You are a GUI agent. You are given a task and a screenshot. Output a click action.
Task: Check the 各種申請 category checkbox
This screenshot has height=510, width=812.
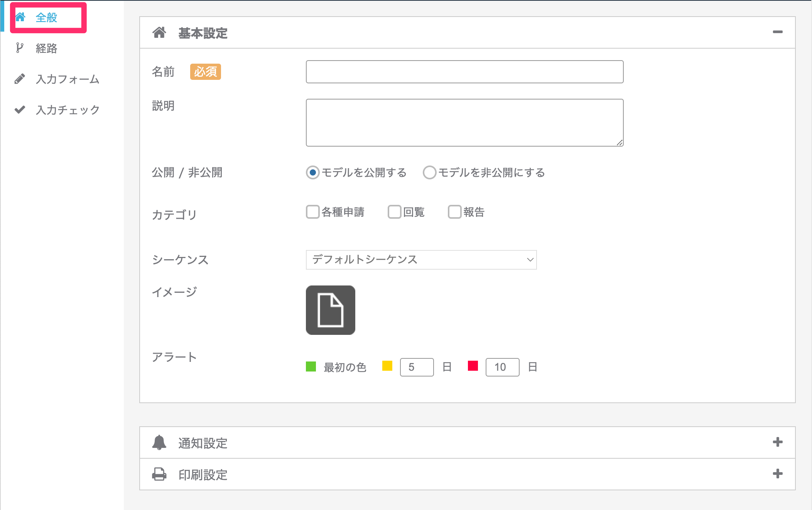click(x=313, y=212)
